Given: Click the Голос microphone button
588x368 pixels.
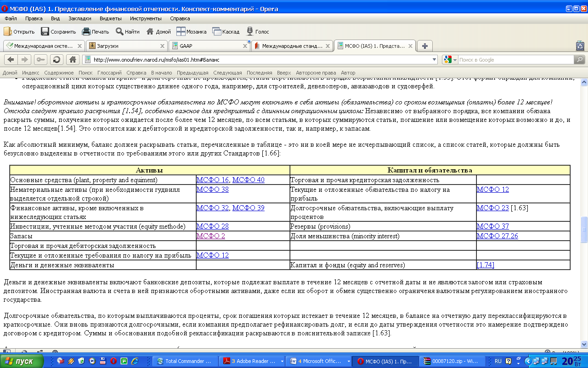Looking at the screenshot, I should (258, 32).
